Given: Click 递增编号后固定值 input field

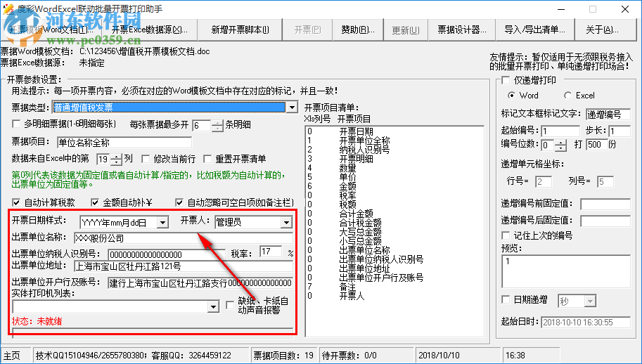Looking at the screenshot, I should click(x=605, y=221).
